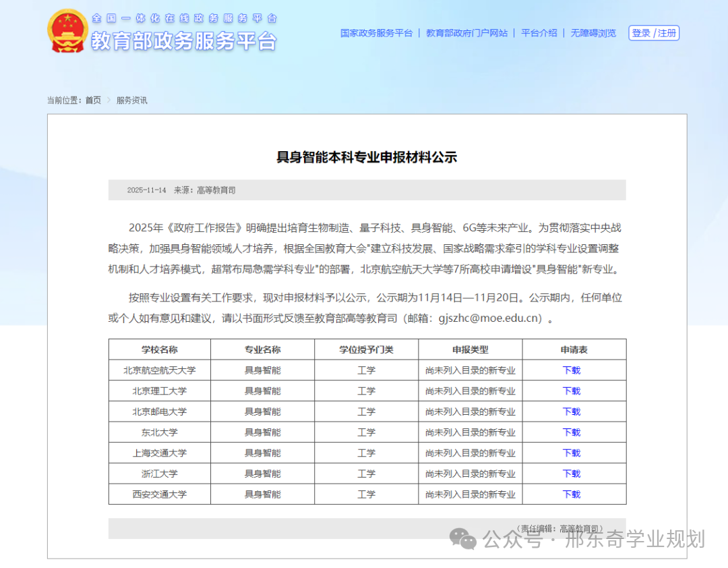Click the 申请表 column header

(x=574, y=349)
